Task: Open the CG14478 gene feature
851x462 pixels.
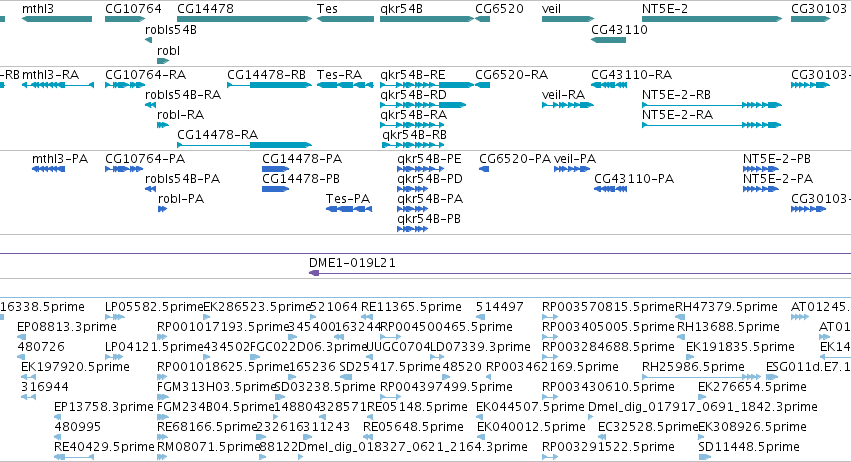Action: pos(244,19)
